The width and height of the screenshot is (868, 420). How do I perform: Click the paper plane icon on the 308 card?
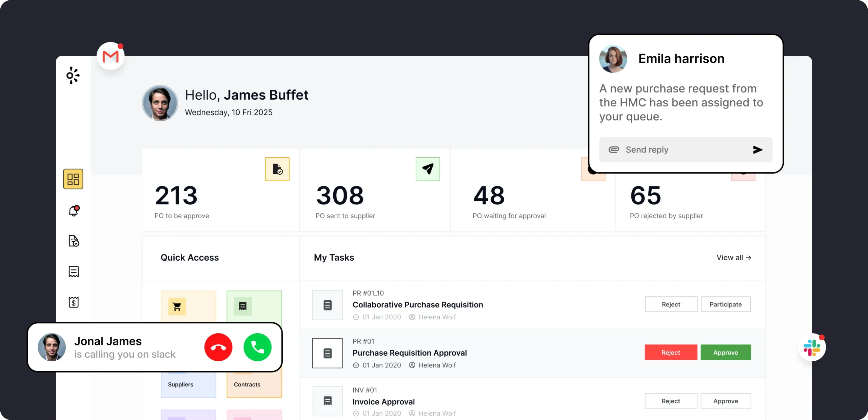click(428, 169)
